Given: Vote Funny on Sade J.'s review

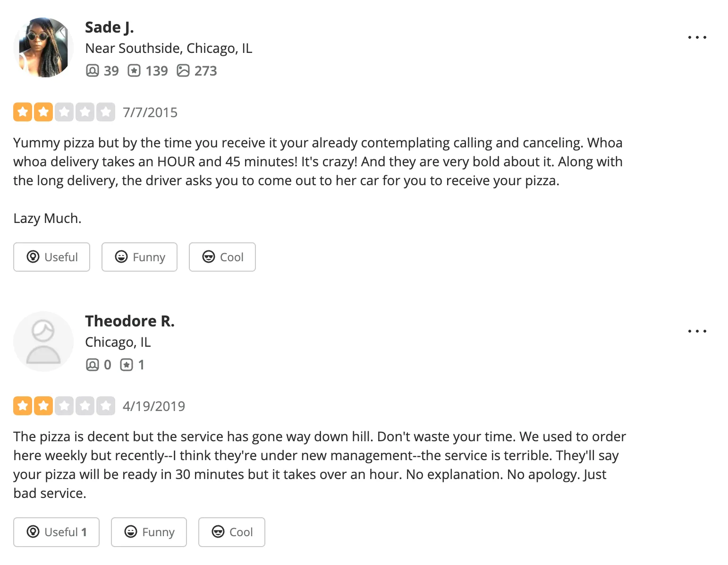Looking at the screenshot, I should (139, 257).
